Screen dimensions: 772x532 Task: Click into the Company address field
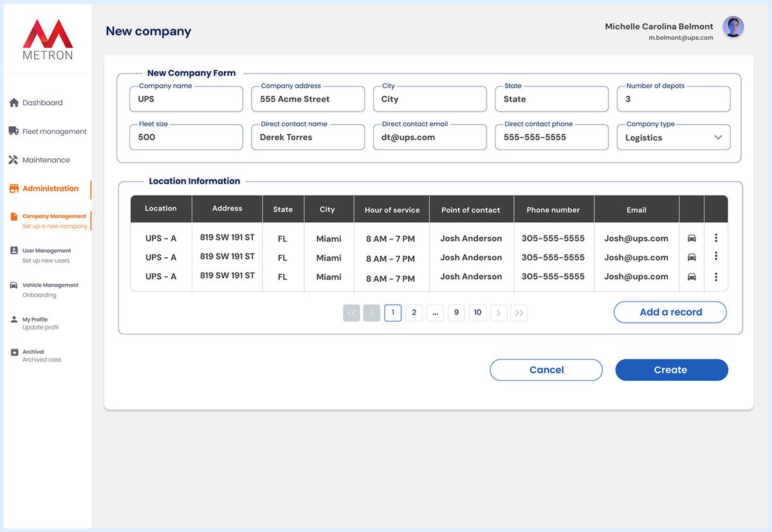[x=308, y=99]
